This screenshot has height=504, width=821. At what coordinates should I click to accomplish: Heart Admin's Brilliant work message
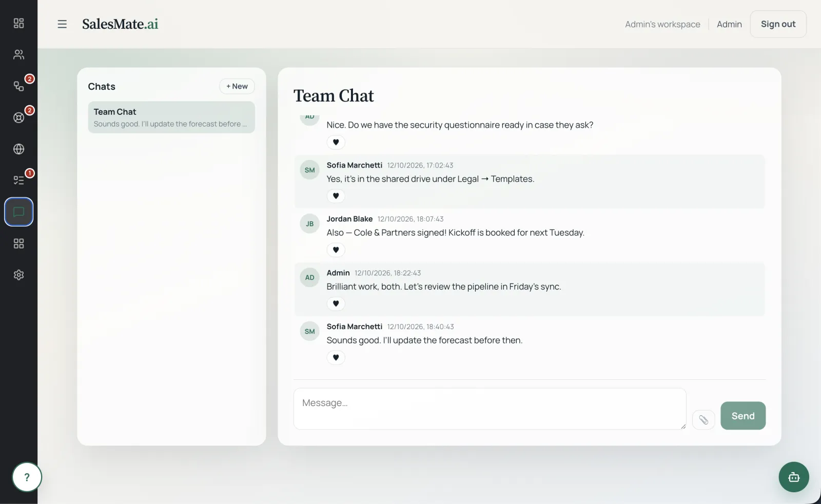[336, 304]
